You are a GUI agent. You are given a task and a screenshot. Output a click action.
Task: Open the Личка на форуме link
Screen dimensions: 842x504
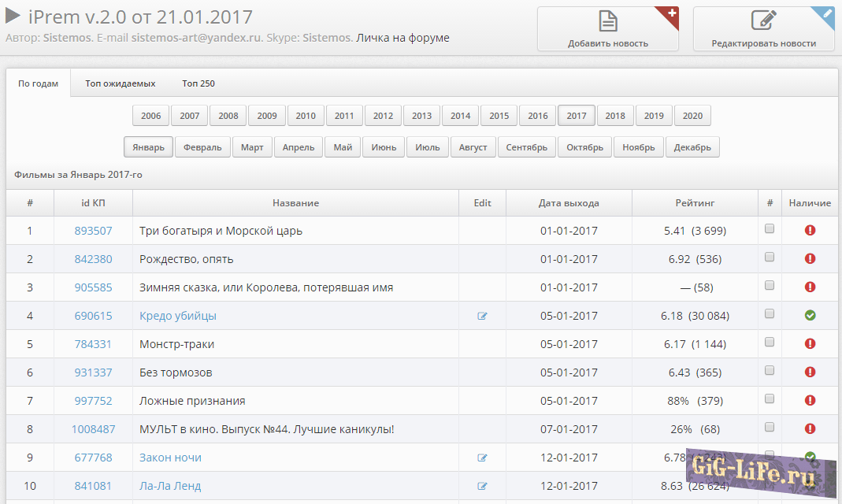click(x=402, y=38)
